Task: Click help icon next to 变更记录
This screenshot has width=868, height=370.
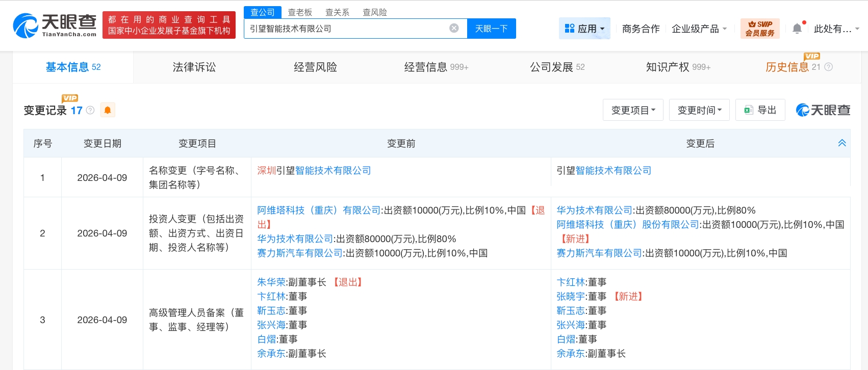Action: [90, 110]
